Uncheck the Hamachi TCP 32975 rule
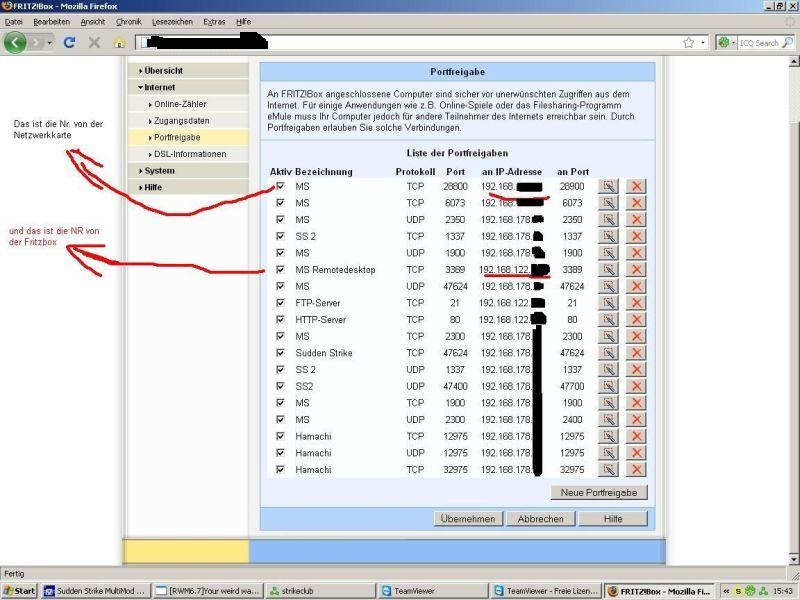Image resolution: width=800 pixels, height=600 pixels. click(x=280, y=469)
